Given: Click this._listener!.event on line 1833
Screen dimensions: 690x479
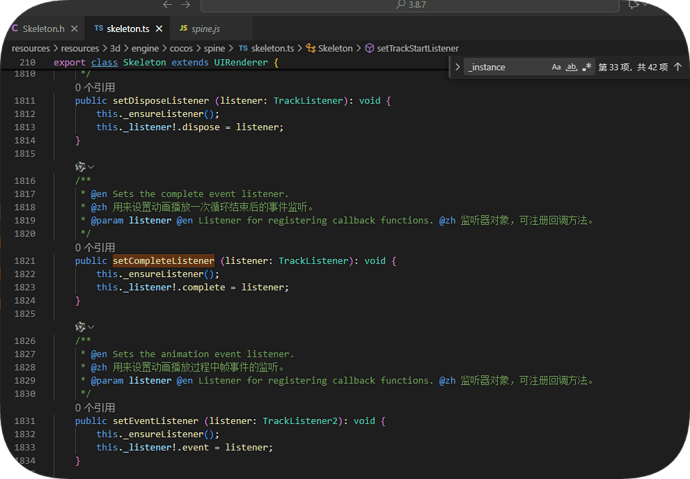Looking at the screenshot, I should click(x=153, y=447).
